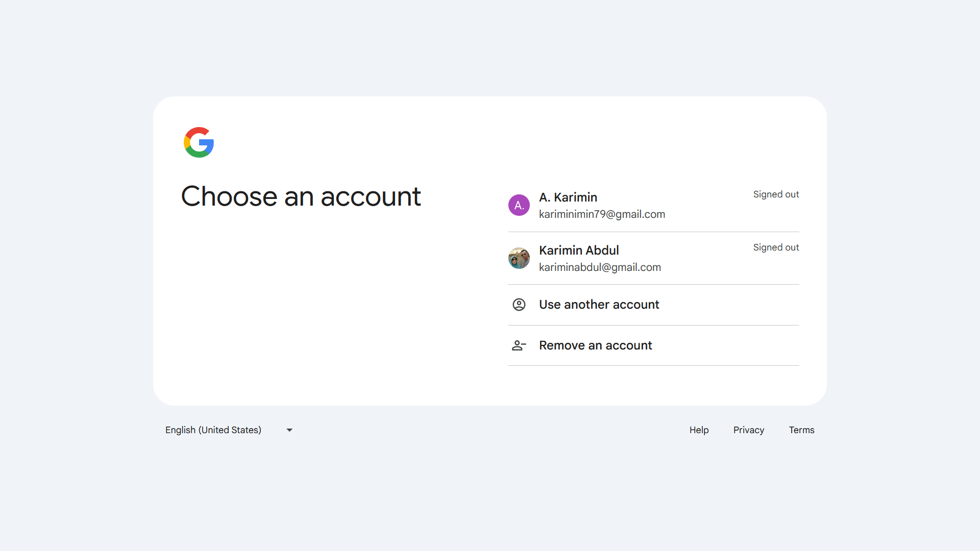The image size is (980, 551).
Task: Click email kariminabdul@gmail.com
Action: [600, 267]
